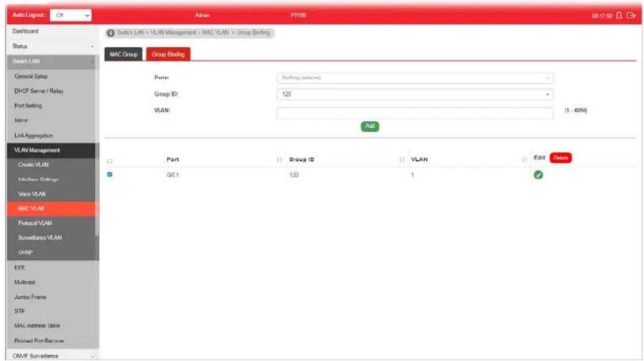
Task: Open Link Aggregation settings
Action: click(x=34, y=135)
